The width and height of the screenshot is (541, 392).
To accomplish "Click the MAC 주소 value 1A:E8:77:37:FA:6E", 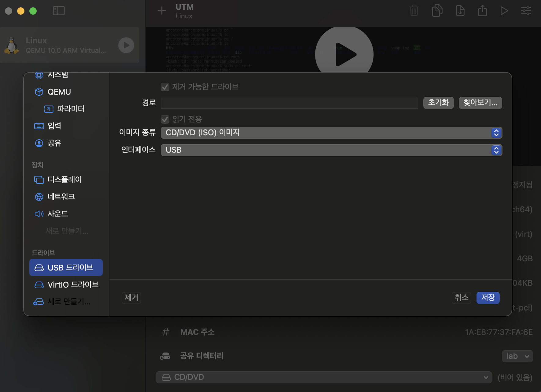I will [499, 332].
